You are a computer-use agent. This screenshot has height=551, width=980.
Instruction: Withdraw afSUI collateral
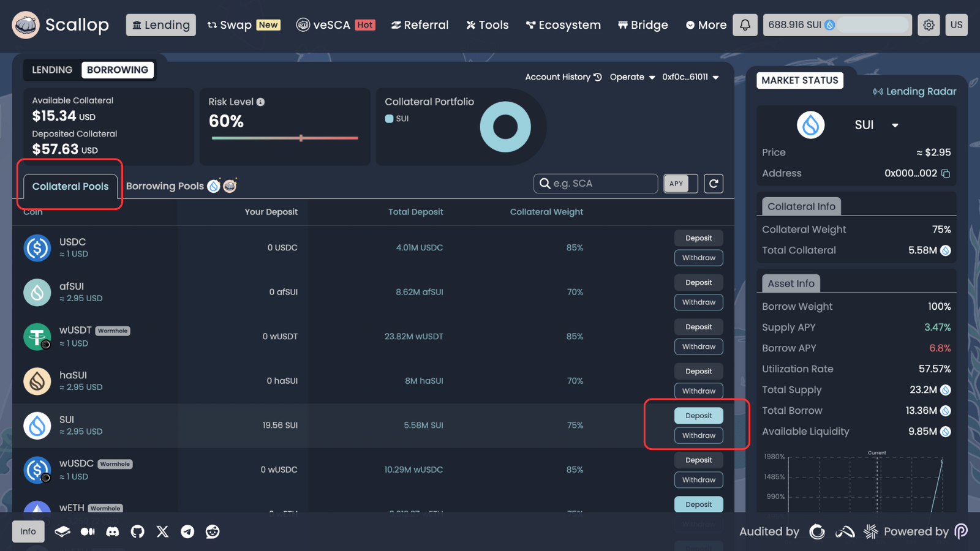pos(699,302)
